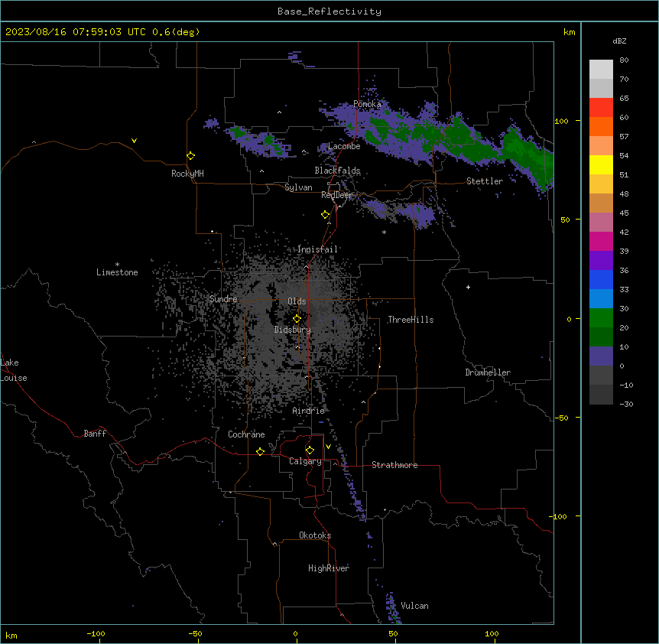Click the white plus marker north of Drumheller

468,287
